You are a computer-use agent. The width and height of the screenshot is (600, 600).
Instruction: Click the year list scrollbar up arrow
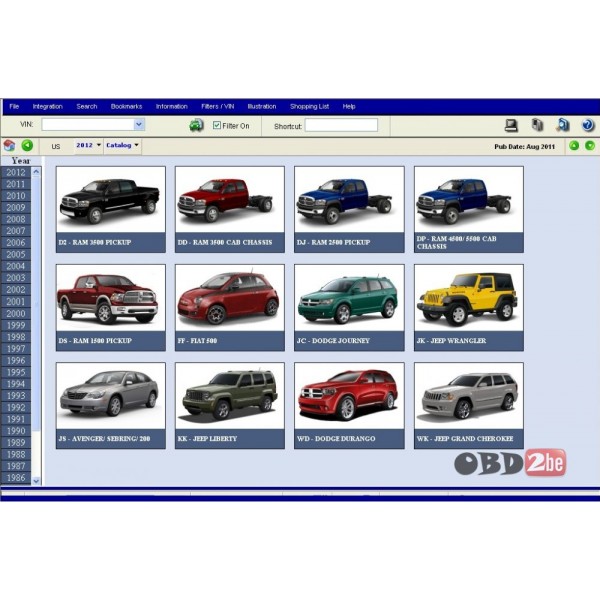(x=36, y=172)
